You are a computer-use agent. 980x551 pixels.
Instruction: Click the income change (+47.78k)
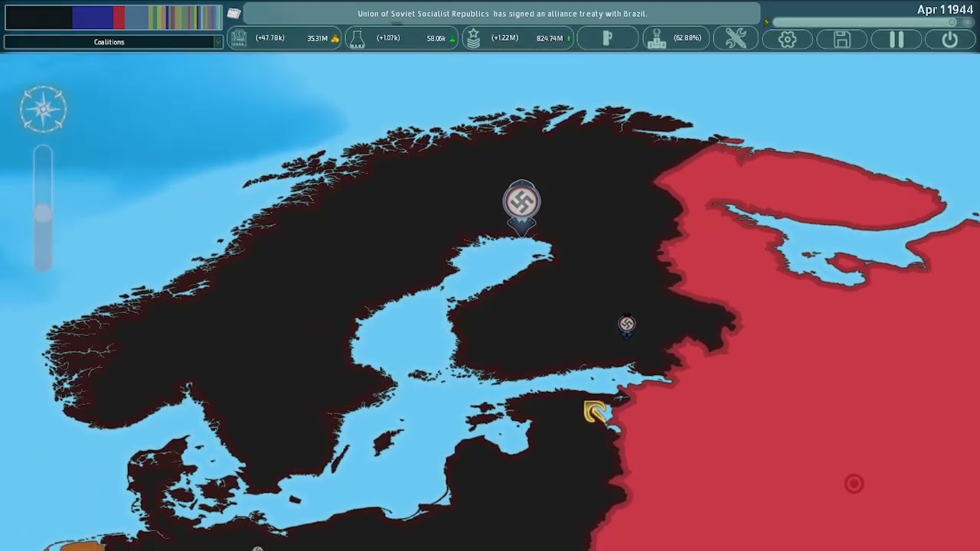(269, 38)
